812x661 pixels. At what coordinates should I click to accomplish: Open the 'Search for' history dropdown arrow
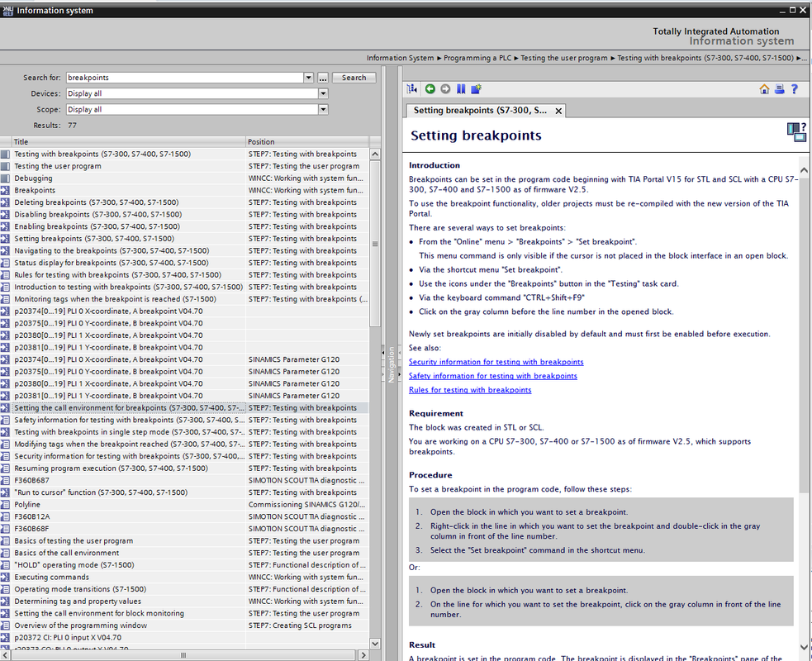tap(309, 78)
